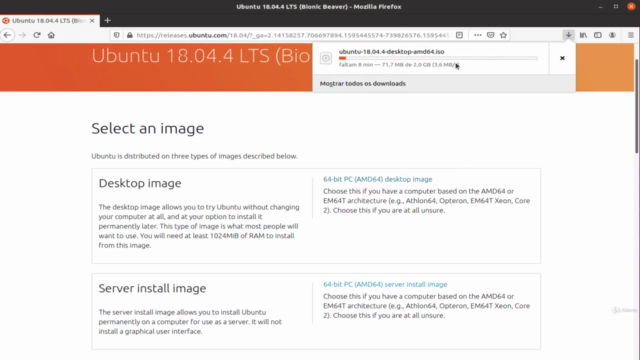Toggle reader view icon in address bar
Image resolution: width=640 pixels, height=360 pixels.
click(x=459, y=35)
